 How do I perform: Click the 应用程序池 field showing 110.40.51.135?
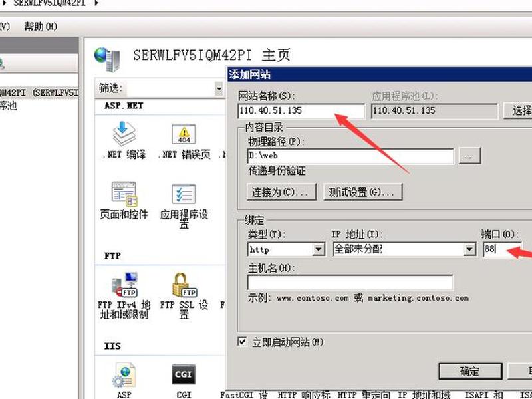click(434, 111)
